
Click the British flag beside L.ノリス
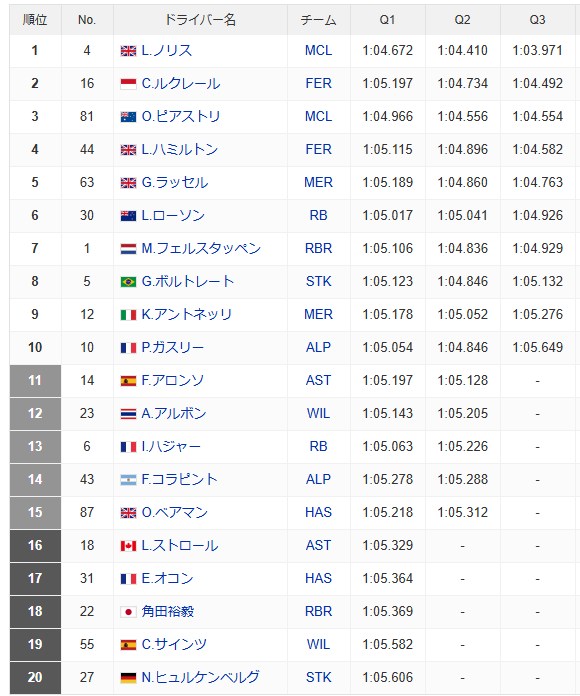[128, 51]
